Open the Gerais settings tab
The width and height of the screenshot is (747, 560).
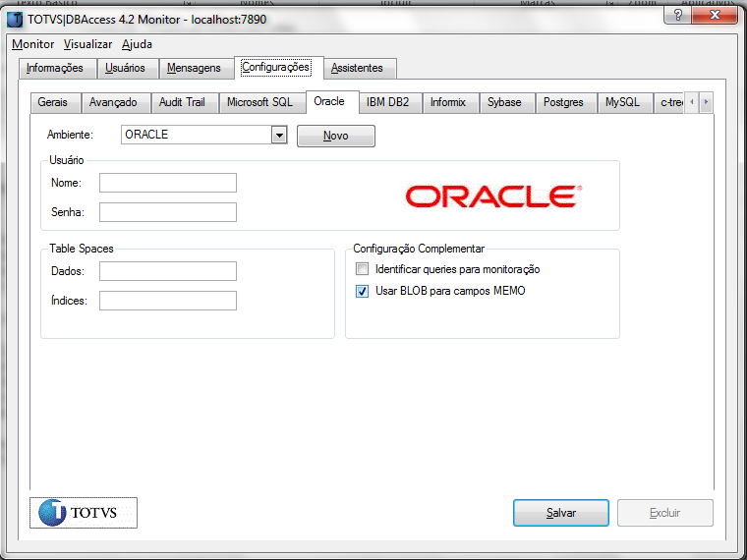[55, 102]
